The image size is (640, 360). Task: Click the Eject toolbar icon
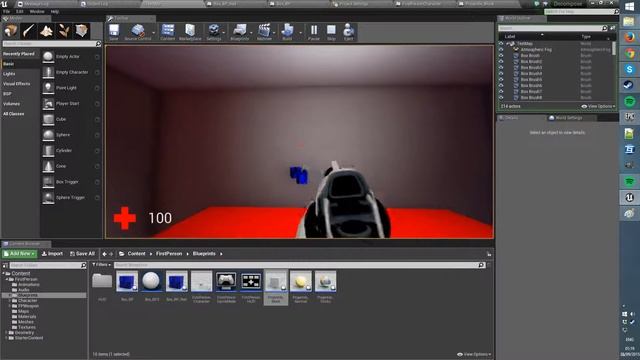pos(348,32)
